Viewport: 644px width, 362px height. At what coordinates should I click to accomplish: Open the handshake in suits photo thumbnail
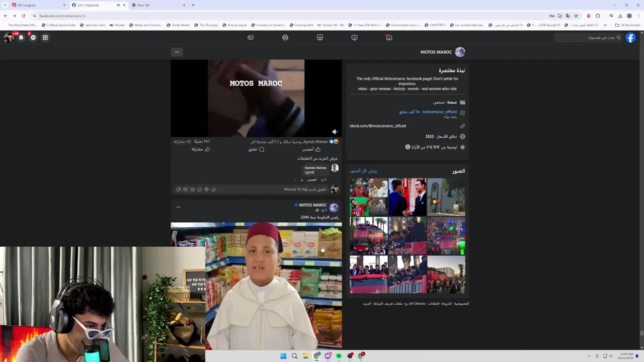[x=408, y=197]
